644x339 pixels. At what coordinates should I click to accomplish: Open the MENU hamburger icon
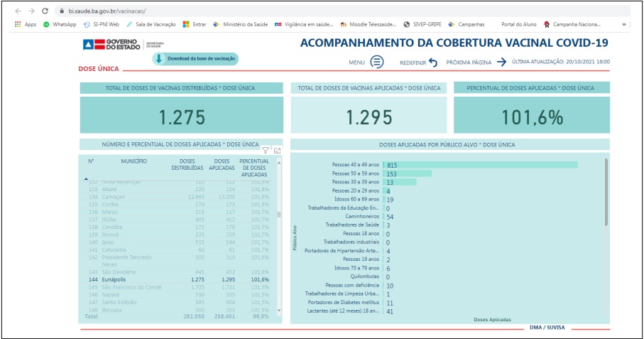tap(377, 62)
